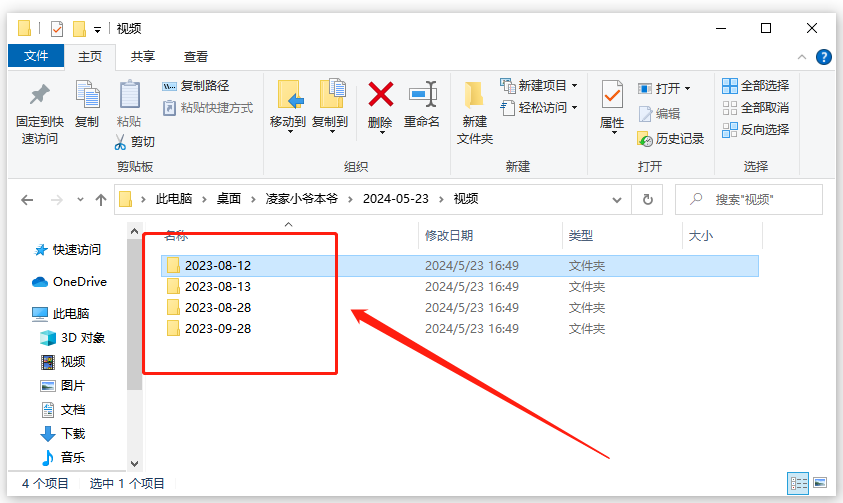The height and width of the screenshot is (503, 843).
Task: Open Videos (视频) in the sidebar
Action: [x=63, y=362]
